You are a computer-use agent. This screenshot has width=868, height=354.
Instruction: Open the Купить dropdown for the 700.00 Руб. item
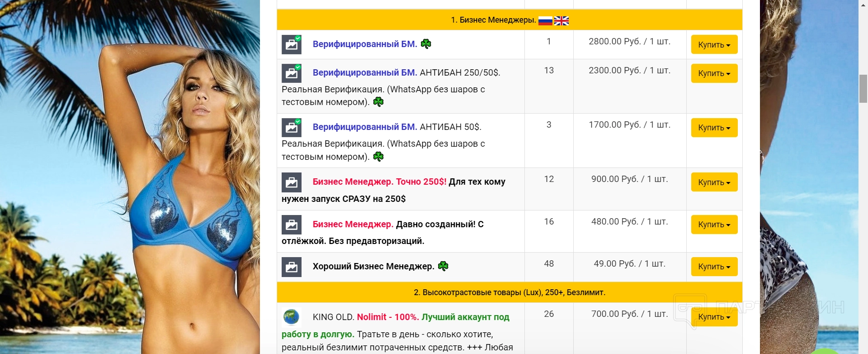click(714, 317)
